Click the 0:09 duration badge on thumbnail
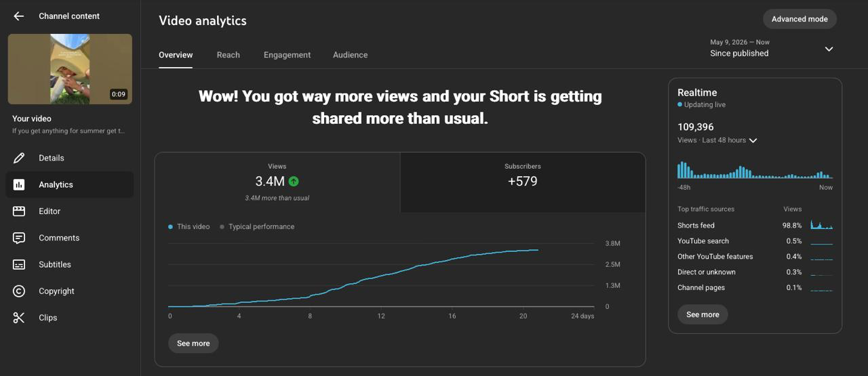 [x=119, y=94]
